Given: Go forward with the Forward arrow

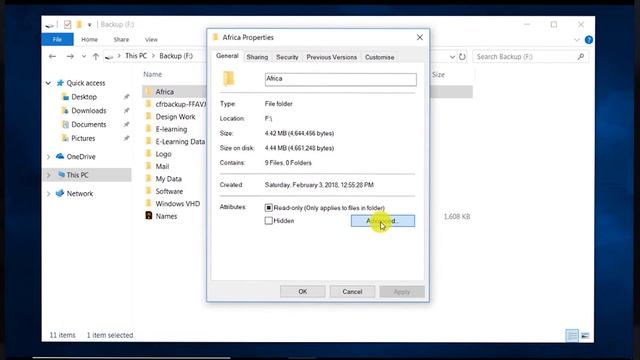Looking at the screenshot, I should pyautogui.click(x=70, y=56).
